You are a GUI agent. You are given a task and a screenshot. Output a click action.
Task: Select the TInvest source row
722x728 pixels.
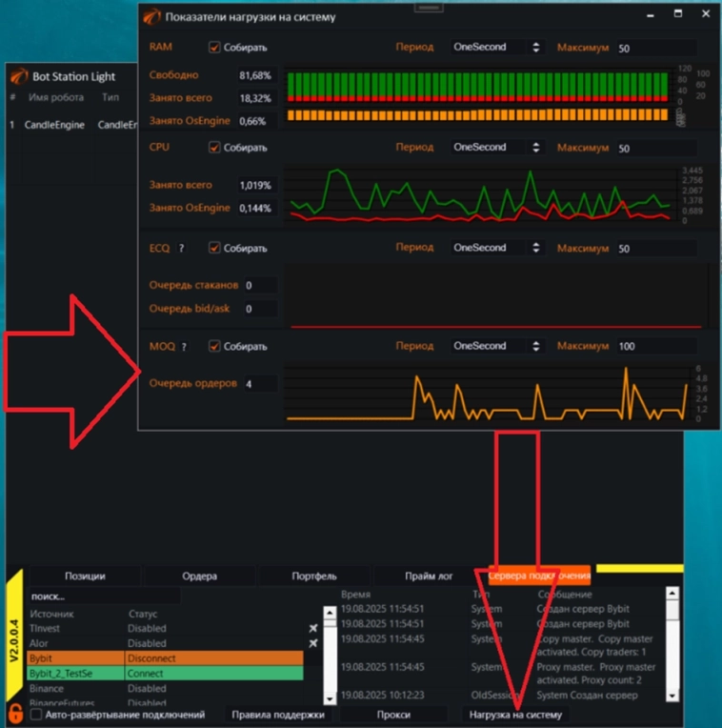point(166,628)
